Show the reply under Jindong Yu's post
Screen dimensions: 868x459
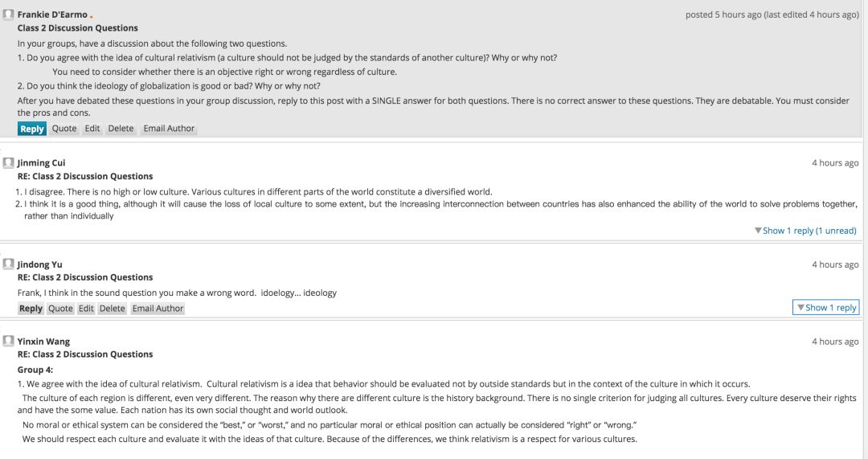tap(826, 308)
